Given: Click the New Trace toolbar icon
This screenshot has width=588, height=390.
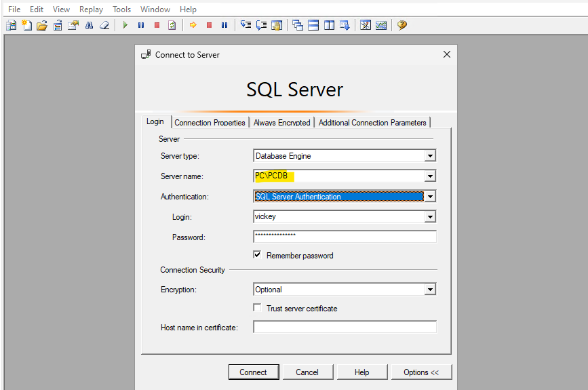Looking at the screenshot, I should coord(12,26).
